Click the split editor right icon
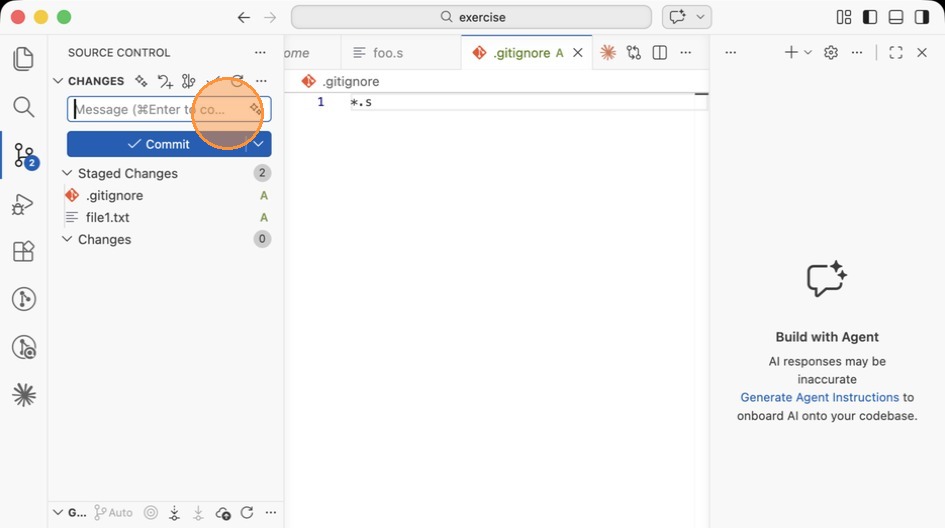The width and height of the screenshot is (945, 528). pyautogui.click(x=660, y=53)
